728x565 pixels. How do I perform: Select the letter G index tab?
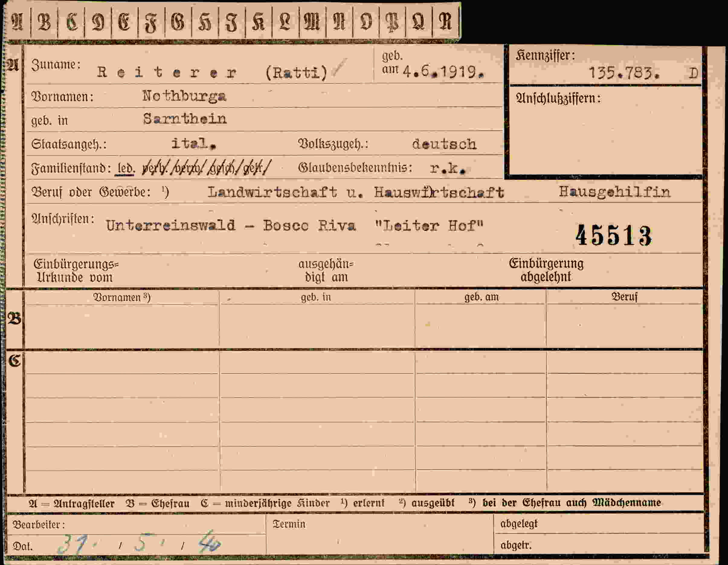(178, 22)
